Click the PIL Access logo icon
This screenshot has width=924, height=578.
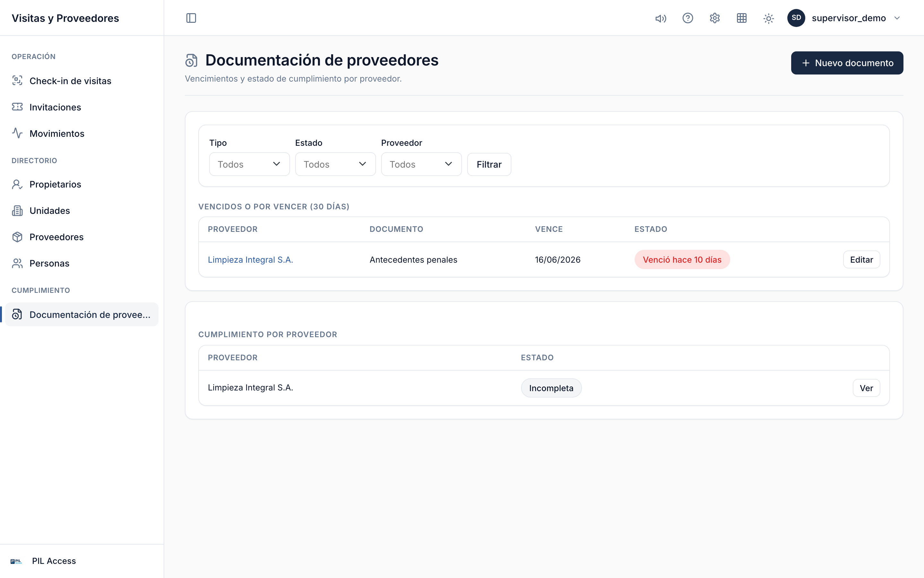coord(16,561)
